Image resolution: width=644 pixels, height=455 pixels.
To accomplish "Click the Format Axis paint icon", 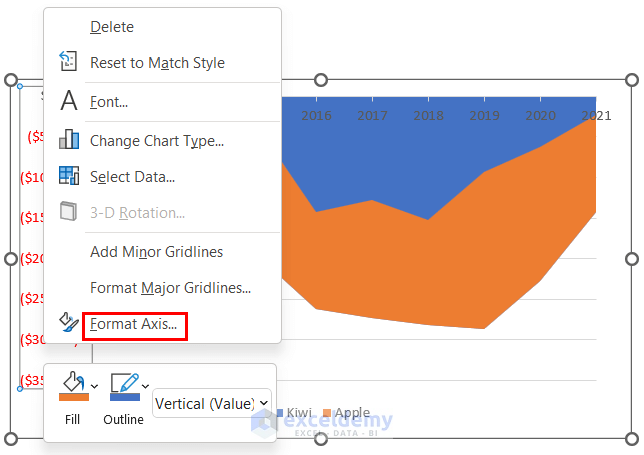I will coord(69,322).
